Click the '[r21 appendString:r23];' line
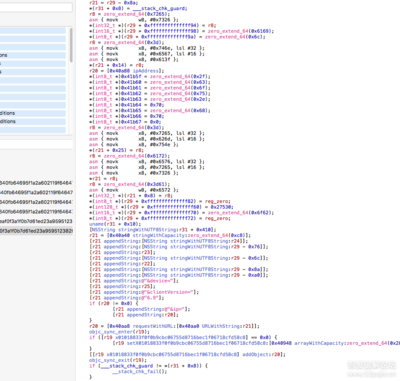The image size is (400, 381). (122, 252)
